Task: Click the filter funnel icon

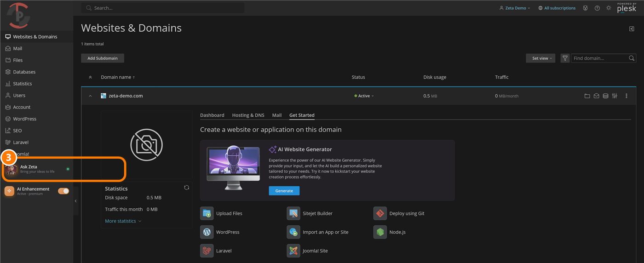Action: [565, 58]
